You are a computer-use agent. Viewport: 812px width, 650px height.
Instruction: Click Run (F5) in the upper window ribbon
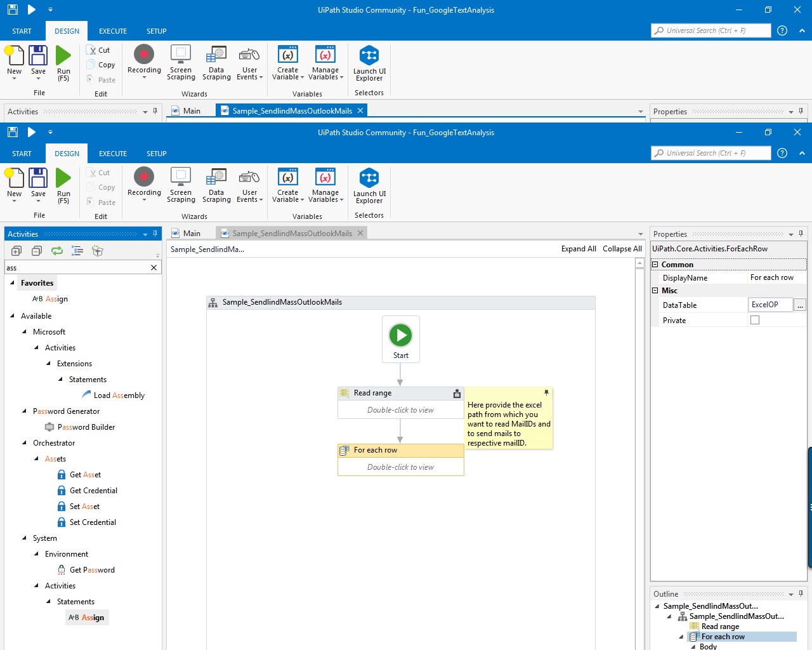point(63,63)
